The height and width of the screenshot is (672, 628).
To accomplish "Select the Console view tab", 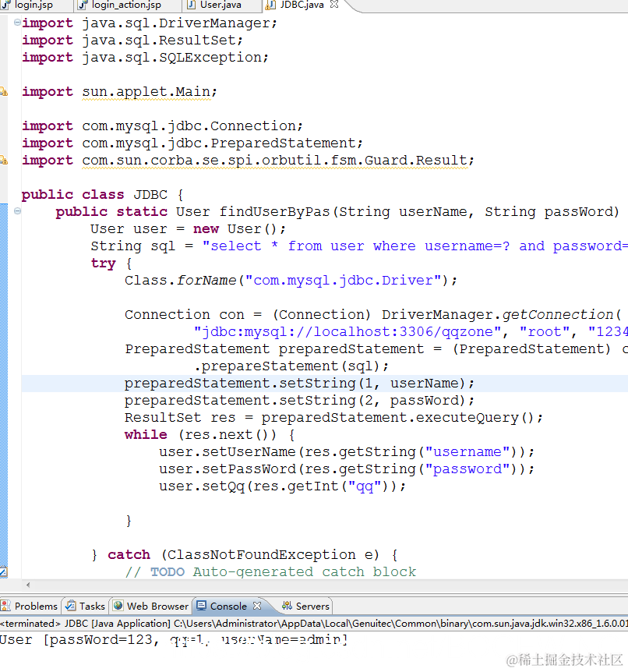I will [228, 606].
